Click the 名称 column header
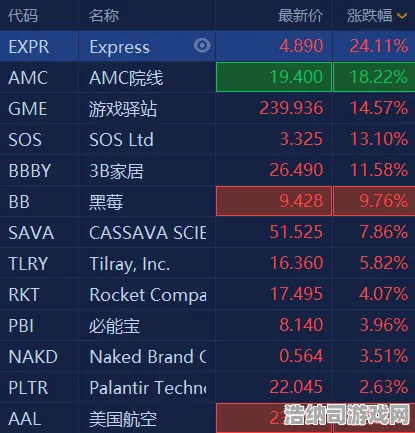This screenshot has width=415, height=433. coord(104,16)
